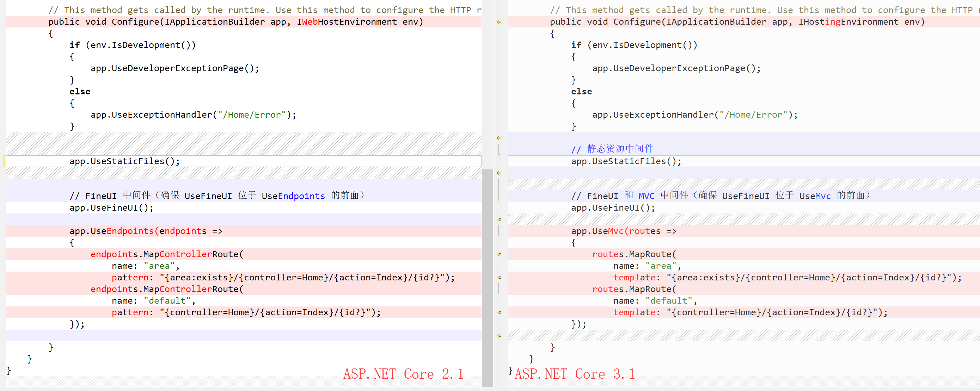
Task: Click the second routes.MapRoute( line
Action: pos(634,289)
